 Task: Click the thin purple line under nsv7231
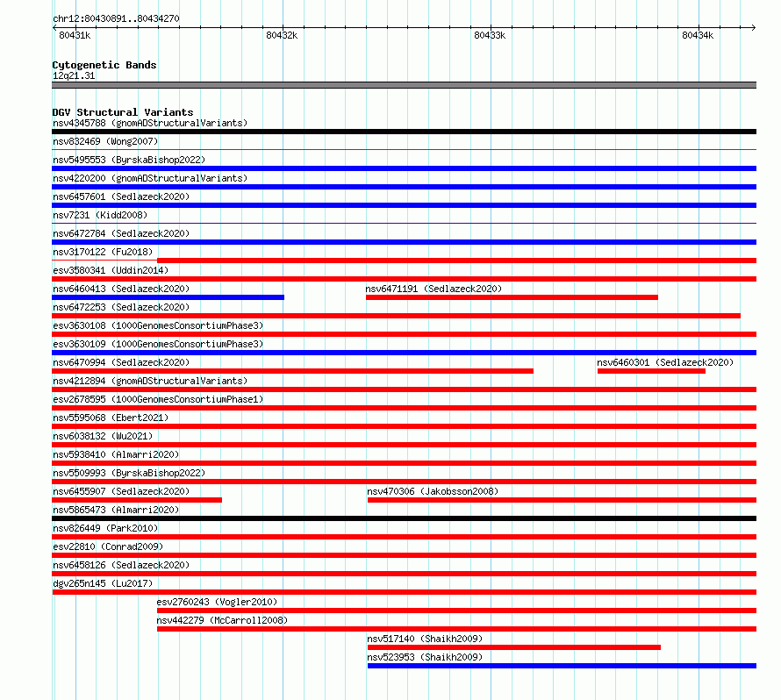404,223
